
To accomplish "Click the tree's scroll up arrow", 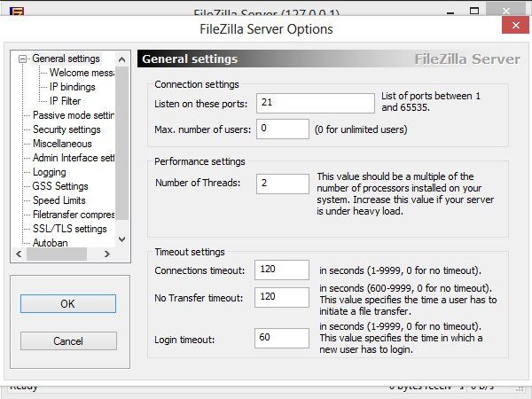I will pos(121,59).
